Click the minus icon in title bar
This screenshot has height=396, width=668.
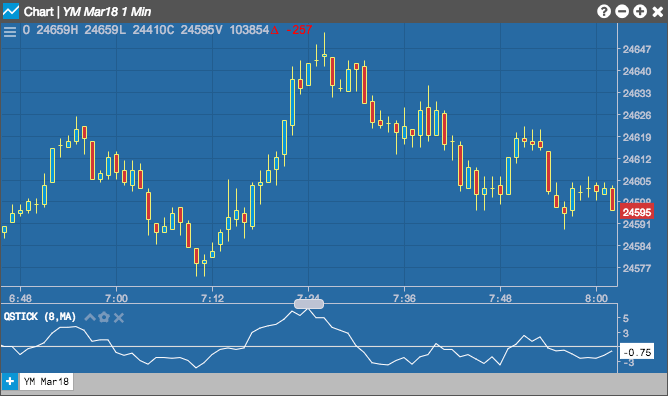click(622, 11)
